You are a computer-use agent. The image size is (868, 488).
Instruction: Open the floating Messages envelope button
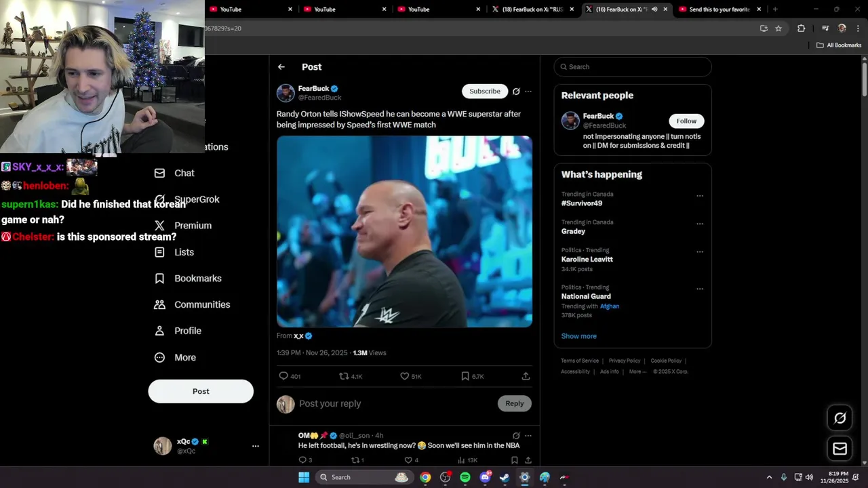840,449
